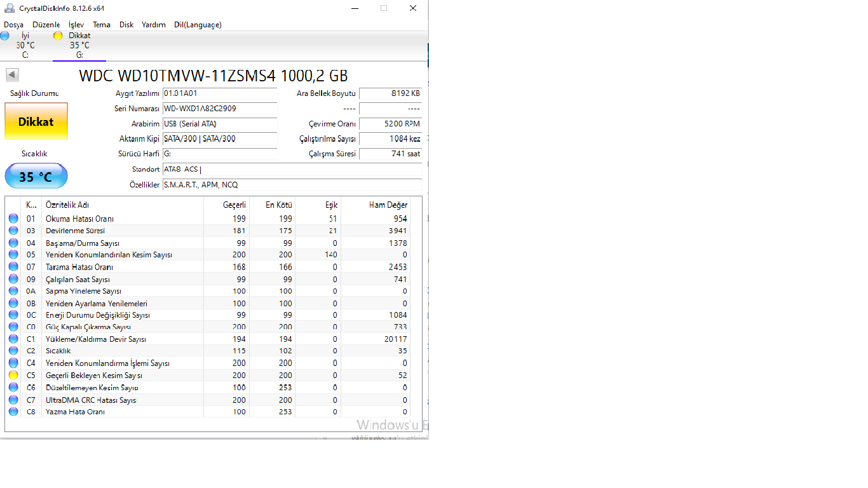Click raw value 52 of Geçerli Bekleyen Kesim Sayısı

(403, 376)
